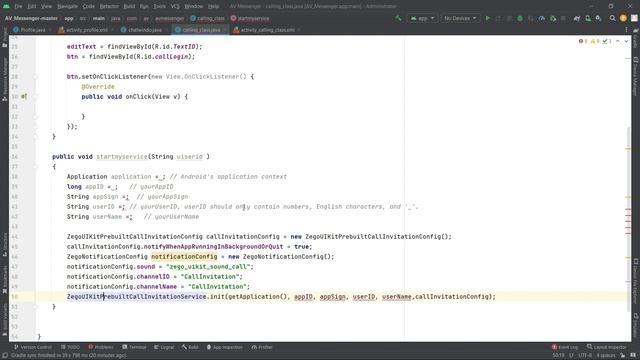640x360 pixels.
Task: Switch to the activity_profile.xml tab
Action: click(x=87, y=30)
